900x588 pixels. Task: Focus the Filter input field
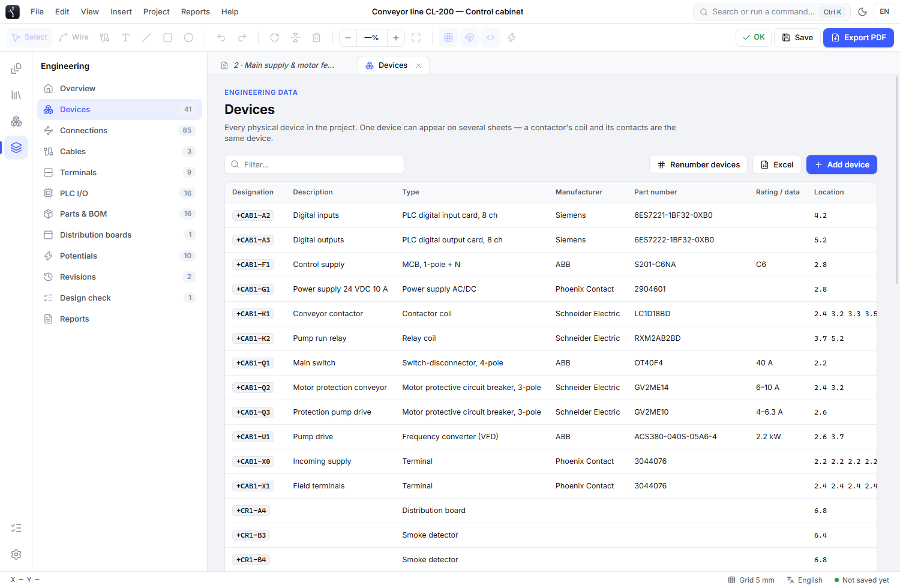[314, 164]
